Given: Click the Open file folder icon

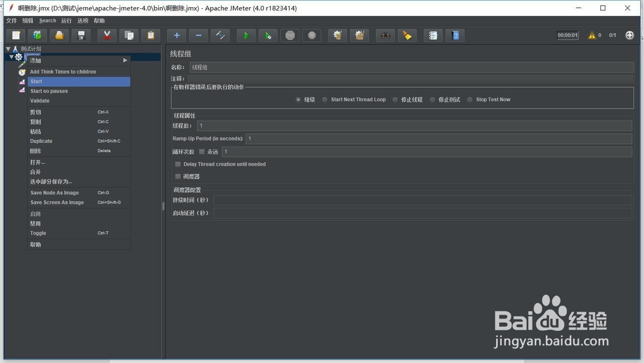Looking at the screenshot, I should [59, 35].
